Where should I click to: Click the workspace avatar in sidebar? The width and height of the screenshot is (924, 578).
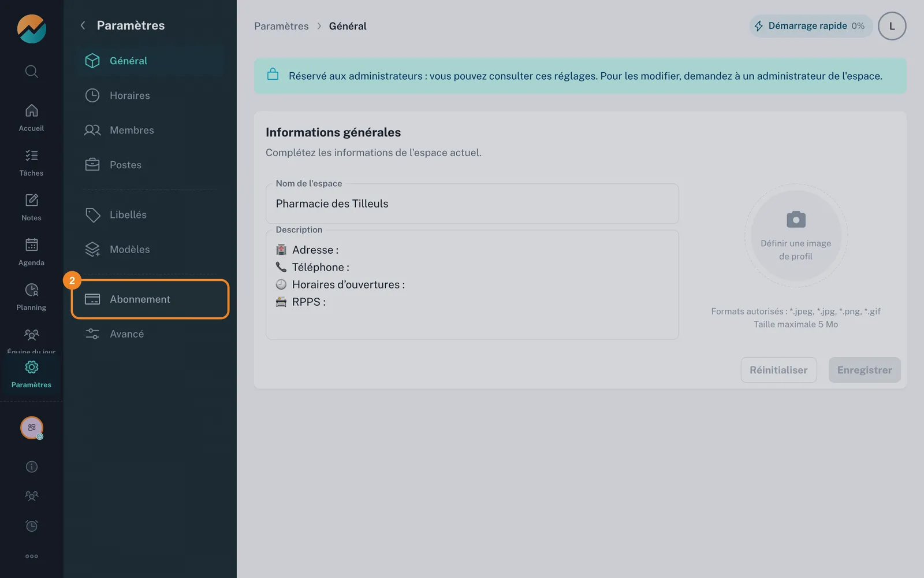32,428
